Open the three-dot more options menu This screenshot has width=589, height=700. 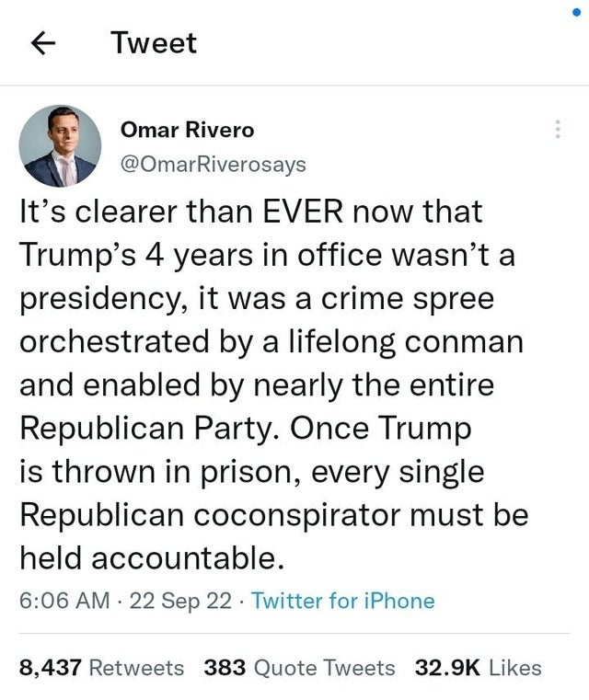[x=556, y=130]
